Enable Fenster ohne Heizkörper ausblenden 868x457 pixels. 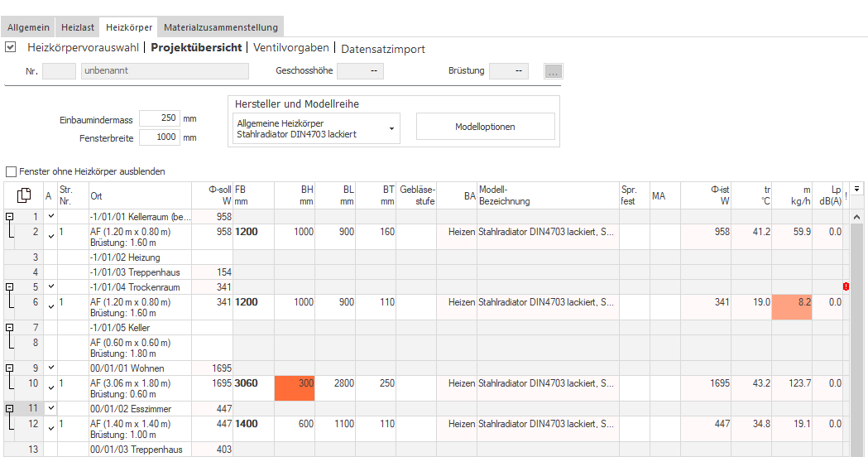pos(11,171)
